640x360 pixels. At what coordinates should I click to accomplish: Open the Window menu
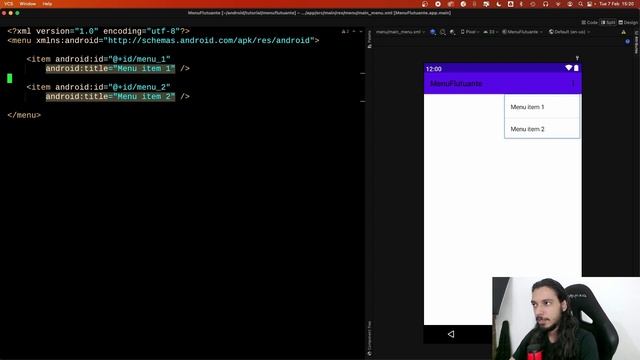pos(28,4)
